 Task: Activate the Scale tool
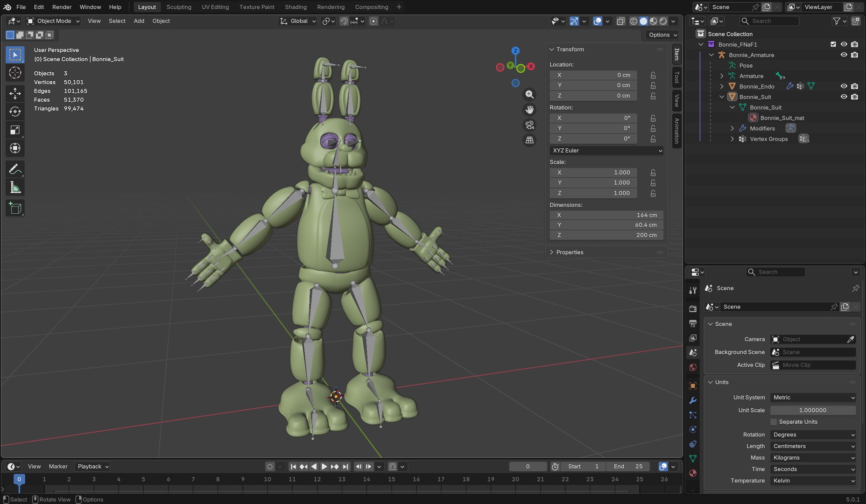click(15, 130)
